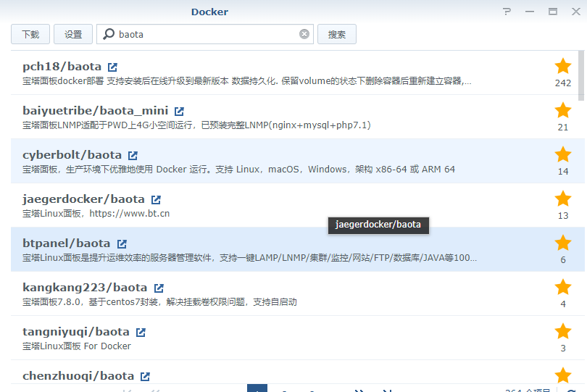Click the baiyuetribe/baota_mini star count 21

click(563, 128)
